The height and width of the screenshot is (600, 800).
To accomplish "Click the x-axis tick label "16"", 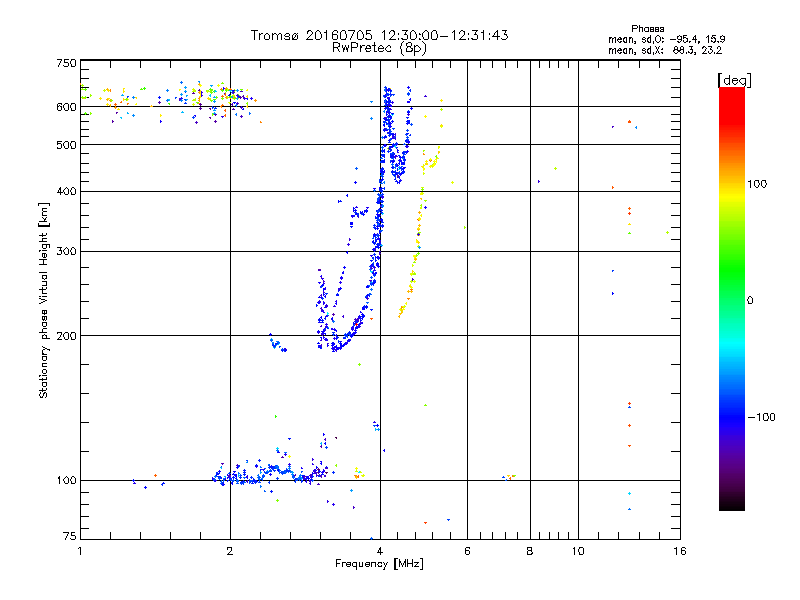I will click(x=680, y=551).
